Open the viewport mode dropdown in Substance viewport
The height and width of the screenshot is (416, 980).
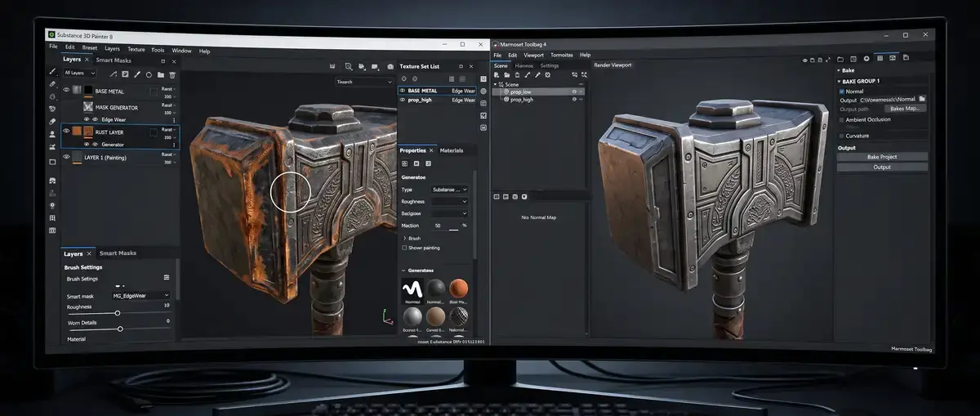click(364, 82)
